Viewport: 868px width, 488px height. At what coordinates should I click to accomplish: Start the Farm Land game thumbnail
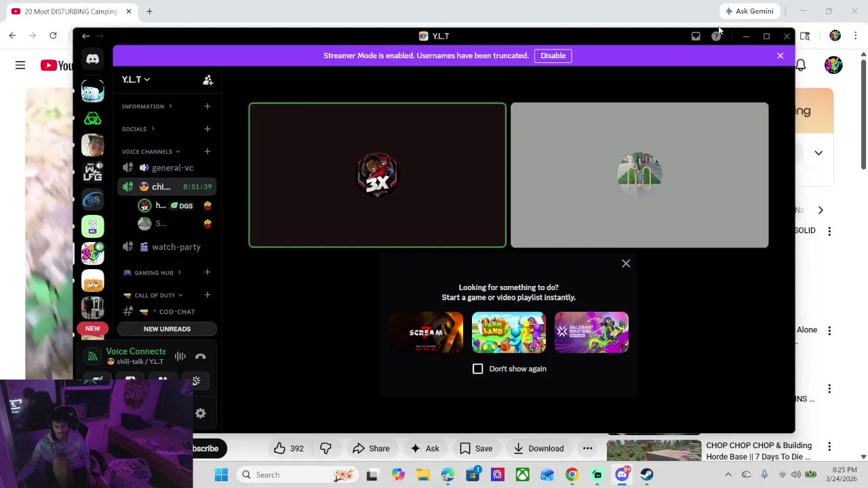click(509, 332)
